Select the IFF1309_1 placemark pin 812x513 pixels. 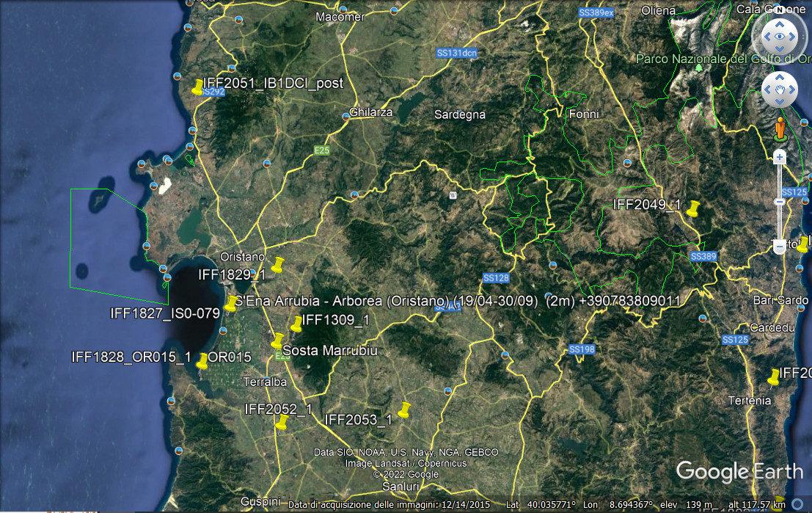[x=296, y=324]
